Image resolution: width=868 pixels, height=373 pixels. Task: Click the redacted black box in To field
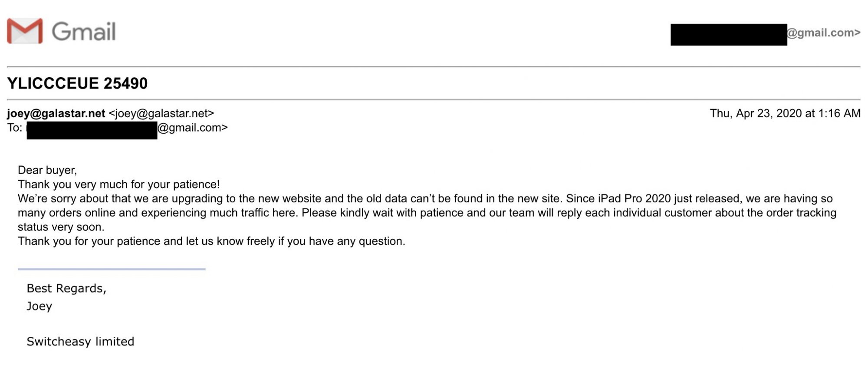[x=92, y=130]
